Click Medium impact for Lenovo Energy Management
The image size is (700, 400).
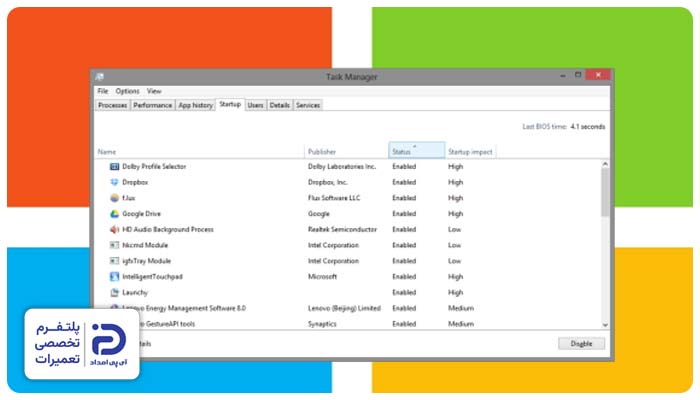(x=461, y=308)
